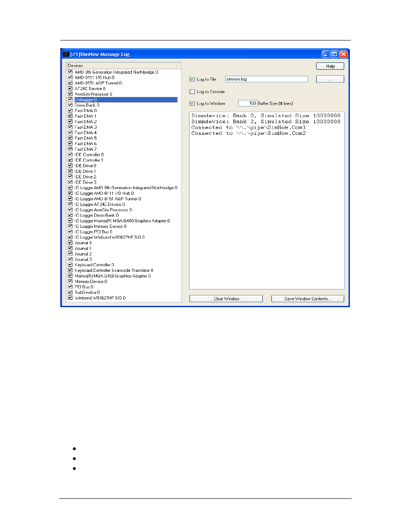The height and width of the screenshot is (532, 411).
Task: Uncheck AMD-8111 I/O Hub 0 device
Action: tap(70, 78)
